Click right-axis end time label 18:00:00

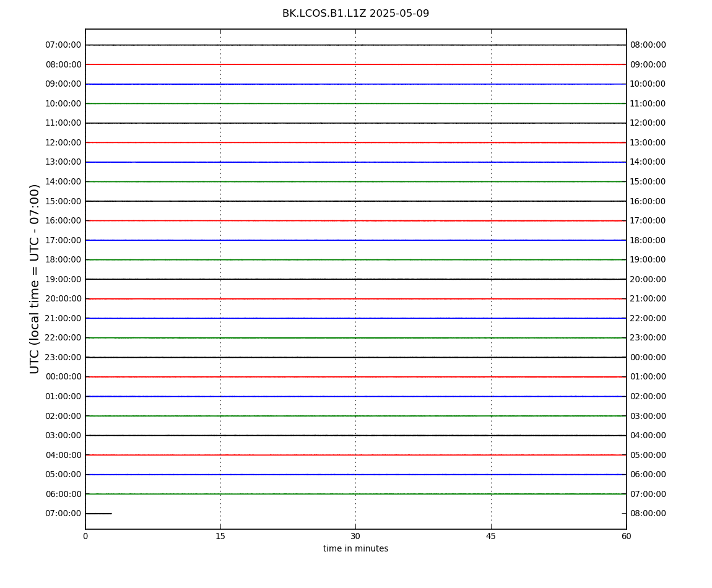[648, 240]
